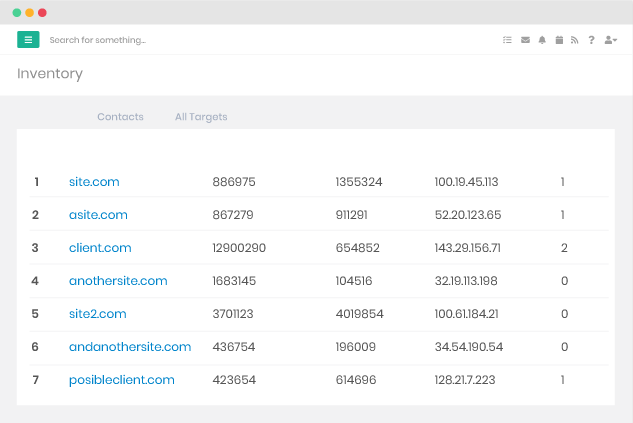Open help question mark icon
The image size is (633, 423).
click(591, 40)
